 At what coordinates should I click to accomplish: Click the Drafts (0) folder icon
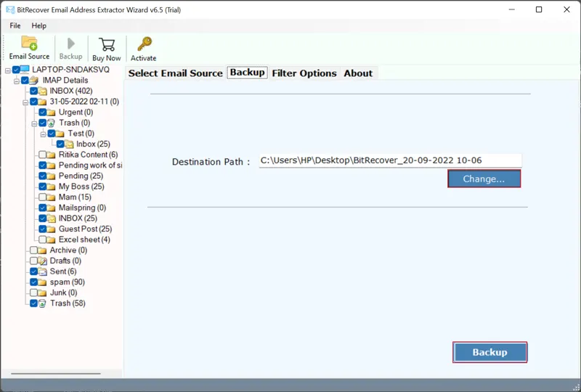coord(43,261)
